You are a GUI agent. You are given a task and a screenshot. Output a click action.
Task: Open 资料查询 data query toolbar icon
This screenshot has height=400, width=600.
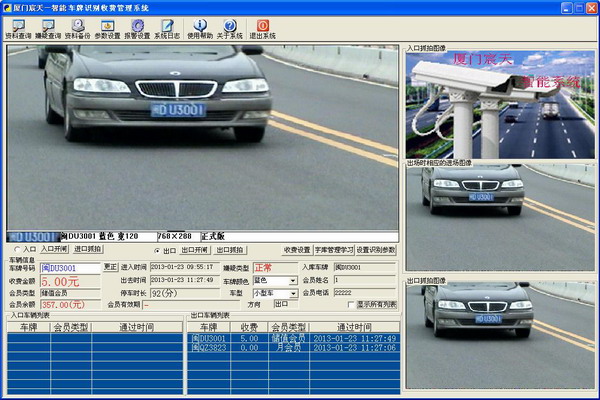pos(17,26)
